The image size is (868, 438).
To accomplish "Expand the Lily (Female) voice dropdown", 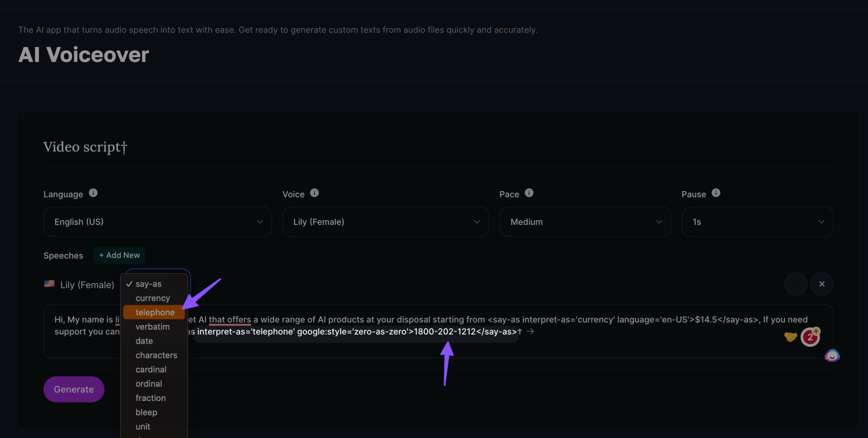I will click(x=386, y=222).
